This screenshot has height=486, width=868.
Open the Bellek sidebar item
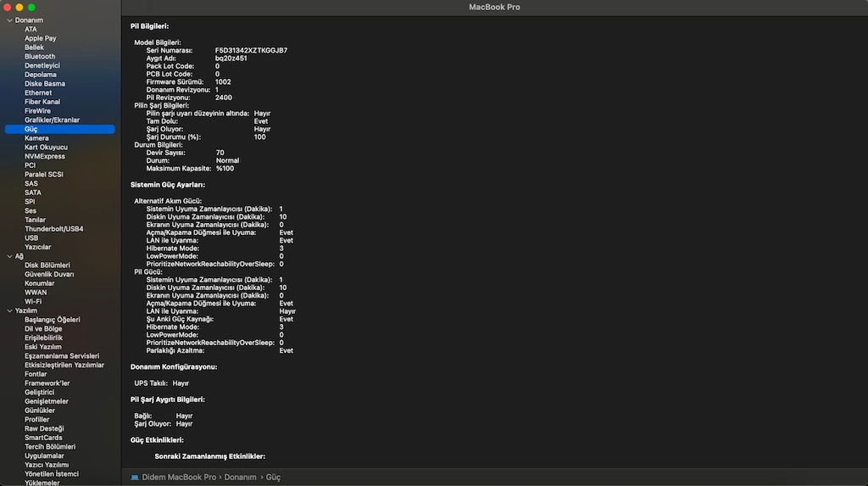[x=34, y=47]
